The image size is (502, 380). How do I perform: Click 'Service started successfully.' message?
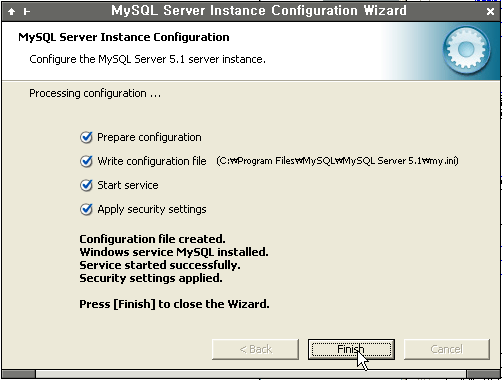pos(160,265)
